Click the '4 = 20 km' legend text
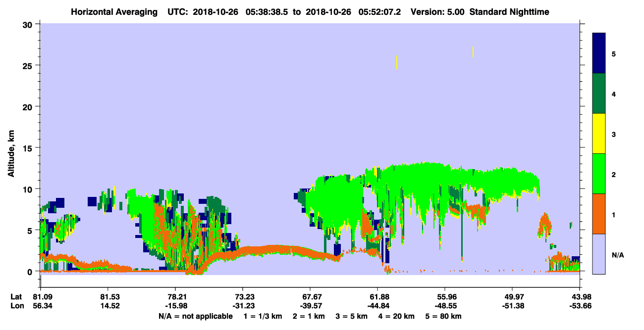 point(396,316)
